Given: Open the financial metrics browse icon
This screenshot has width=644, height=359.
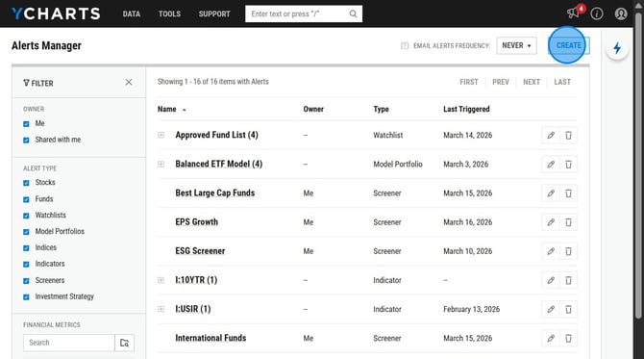Looking at the screenshot, I should coord(124,343).
